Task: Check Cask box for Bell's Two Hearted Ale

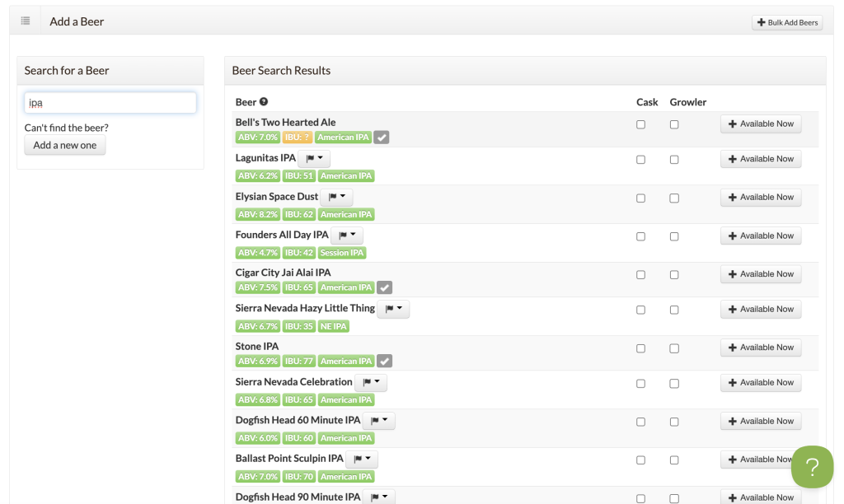Action: [640, 124]
